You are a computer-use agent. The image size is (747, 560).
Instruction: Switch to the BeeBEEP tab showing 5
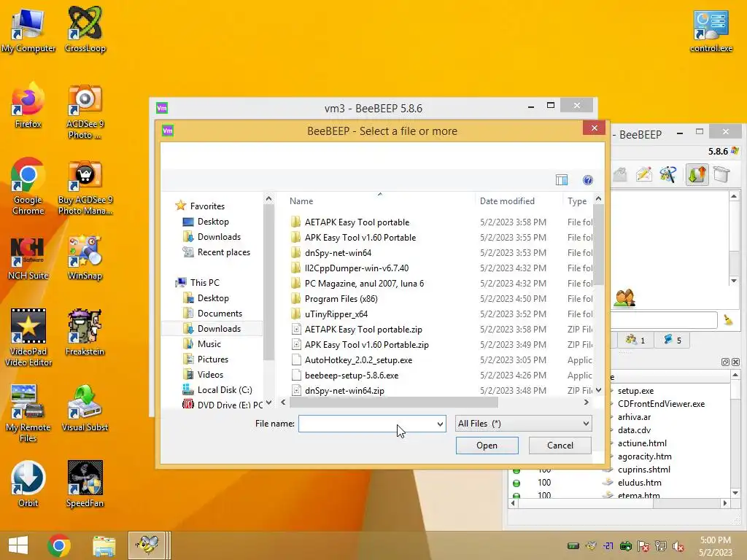(x=672, y=340)
